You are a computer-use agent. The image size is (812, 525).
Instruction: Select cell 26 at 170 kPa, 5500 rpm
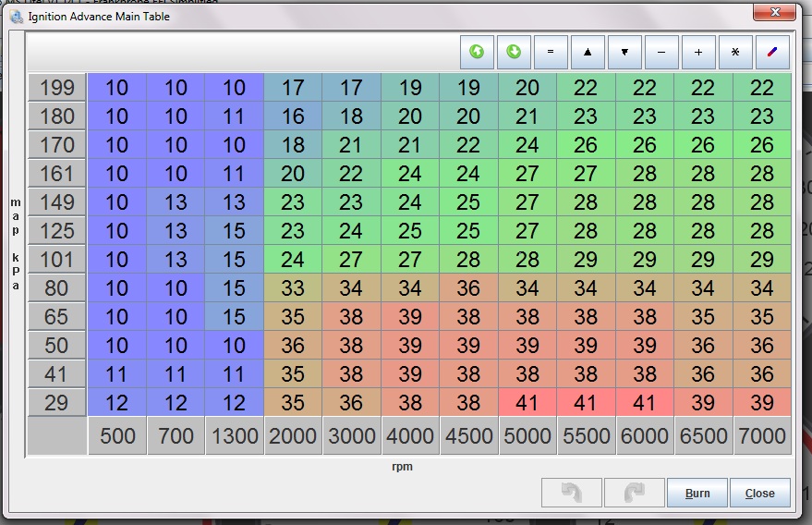[x=586, y=144]
